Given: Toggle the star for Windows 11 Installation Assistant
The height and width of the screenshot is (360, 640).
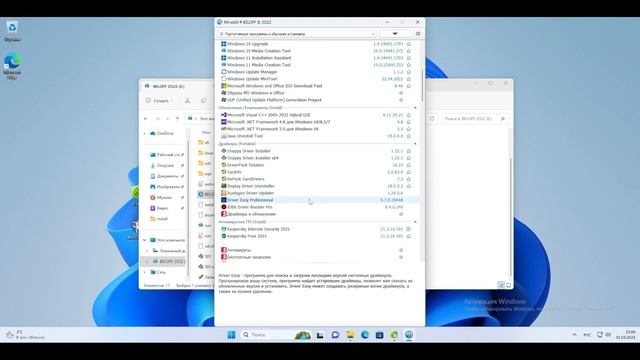Looking at the screenshot, I should click(x=409, y=58).
